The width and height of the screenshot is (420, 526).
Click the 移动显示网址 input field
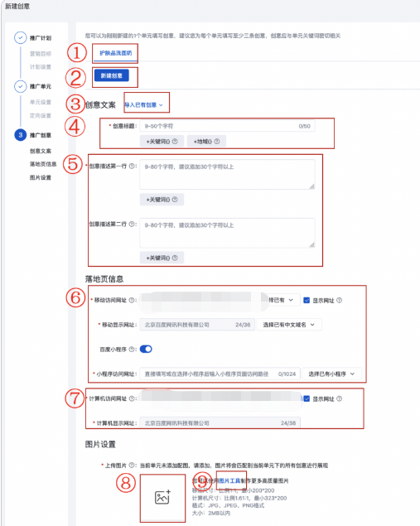click(197, 325)
